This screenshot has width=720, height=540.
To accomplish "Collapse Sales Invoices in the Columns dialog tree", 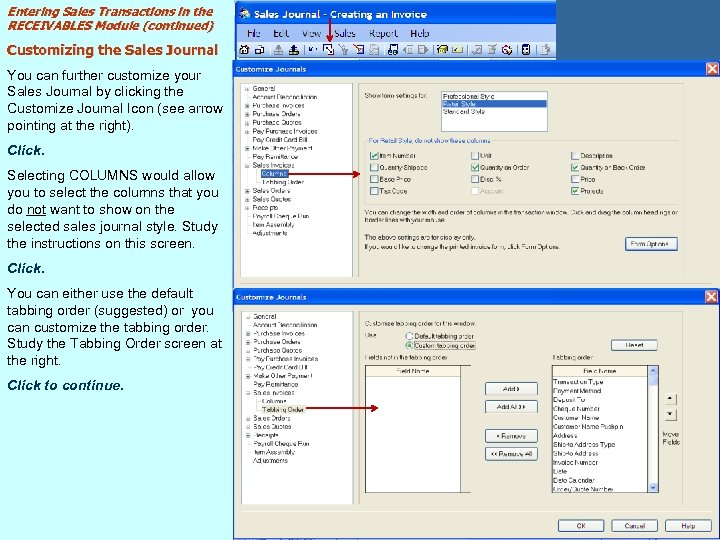I will [x=248, y=165].
